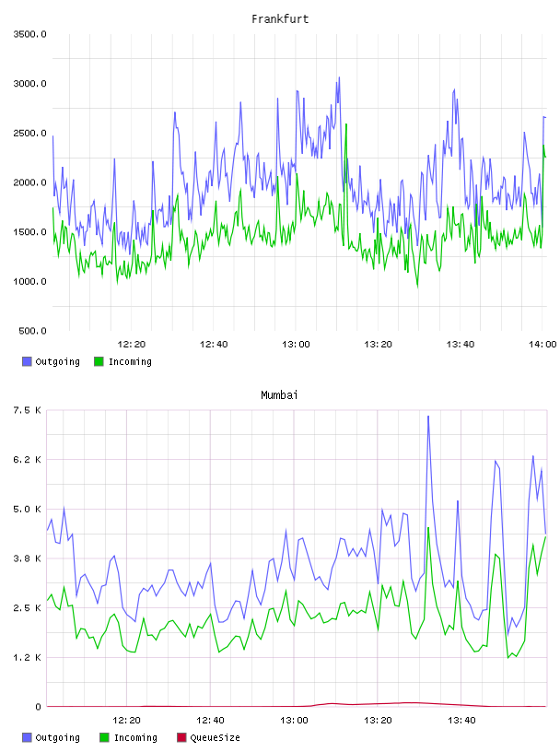This screenshot has height=752, width=560.
Task: Click the 7.5 K y-axis label in Mumbai chart
Action: [x=28, y=410]
